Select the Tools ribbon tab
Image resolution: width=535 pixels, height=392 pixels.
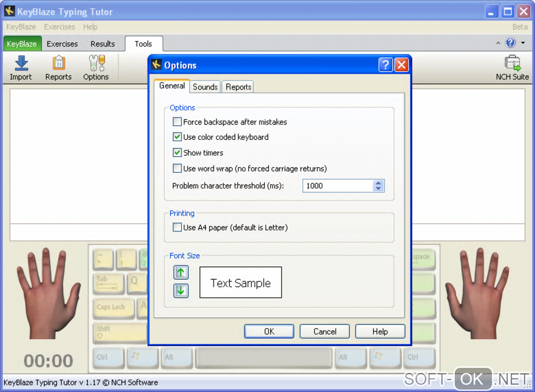tap(143, 43)
